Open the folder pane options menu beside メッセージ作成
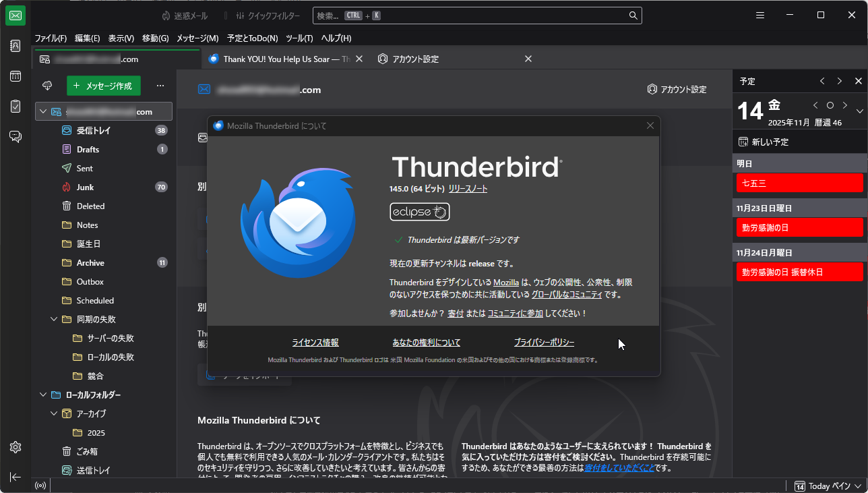 160,86
